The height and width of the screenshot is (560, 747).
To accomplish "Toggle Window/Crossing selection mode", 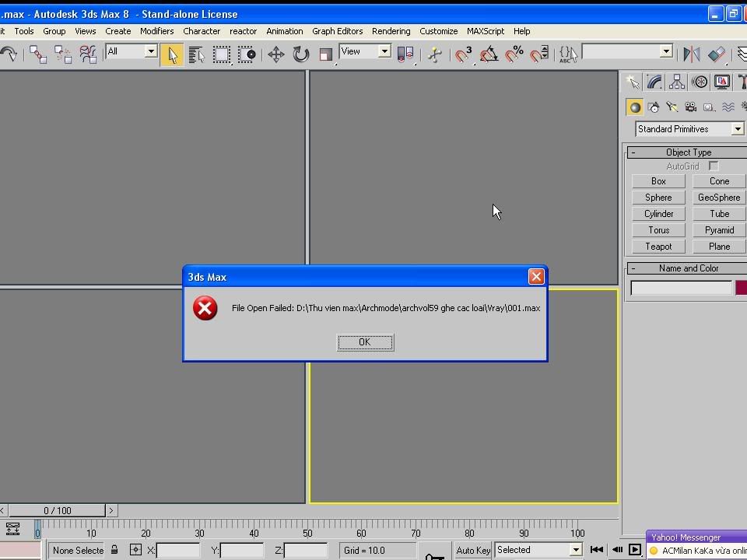I will (x=247, y=54).
